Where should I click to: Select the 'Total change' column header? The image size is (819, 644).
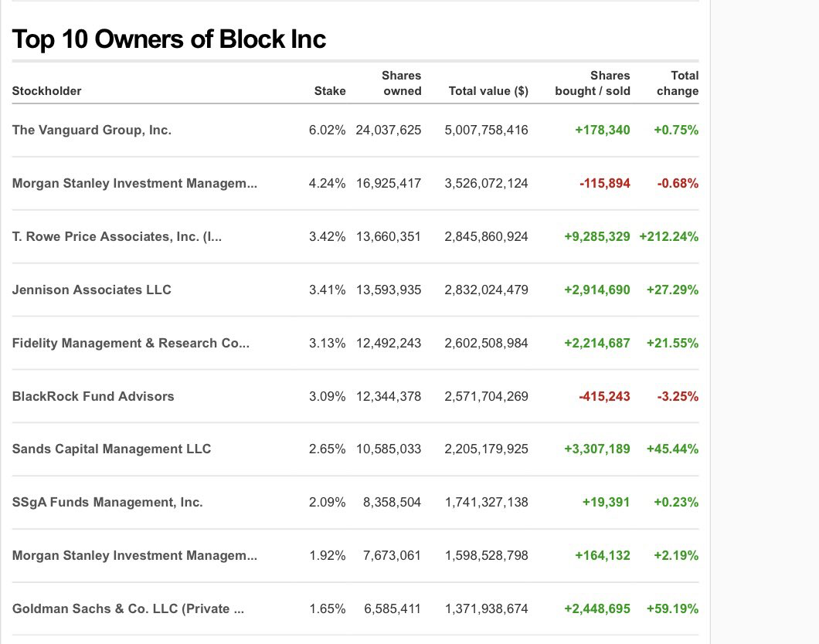coord(678,83)
